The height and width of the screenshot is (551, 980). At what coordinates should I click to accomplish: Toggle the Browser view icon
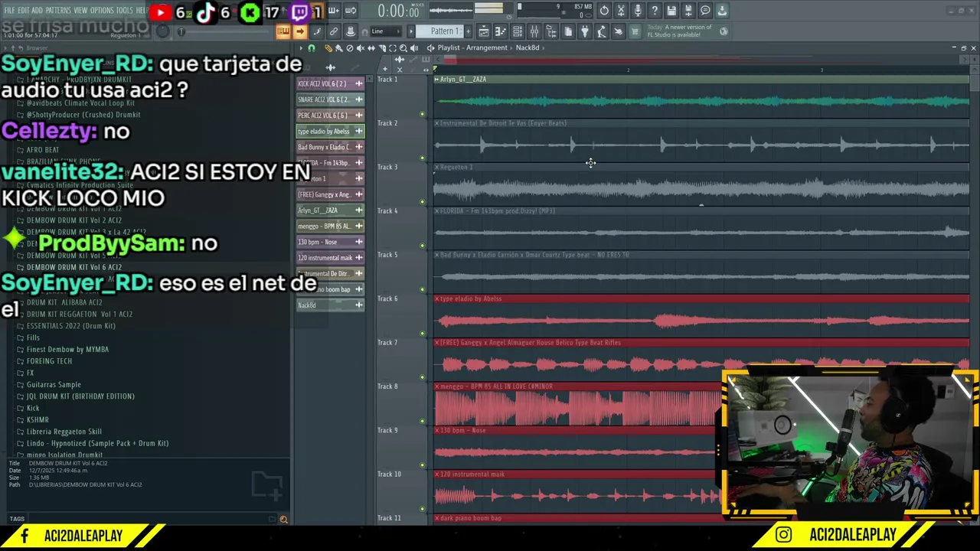pyautogui.click(x=551, y=31)
